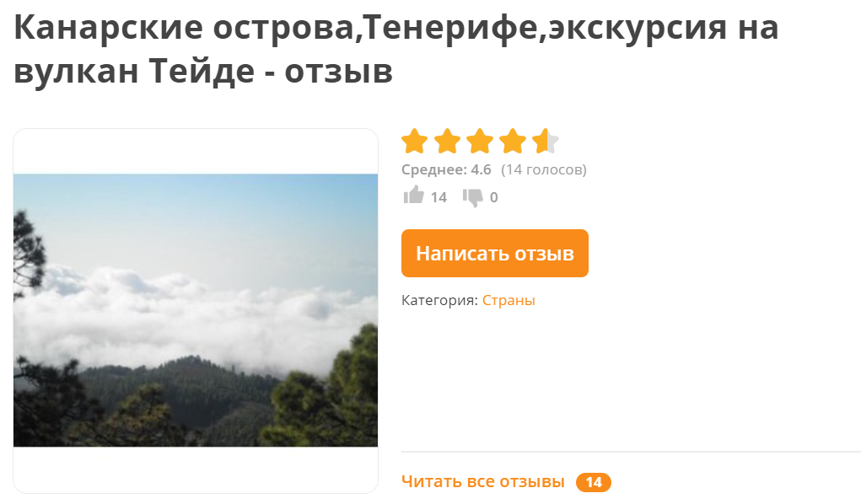Click the Канарские острова review title
The width and height of the screenshot is (861, 504).
click(396, 49)
